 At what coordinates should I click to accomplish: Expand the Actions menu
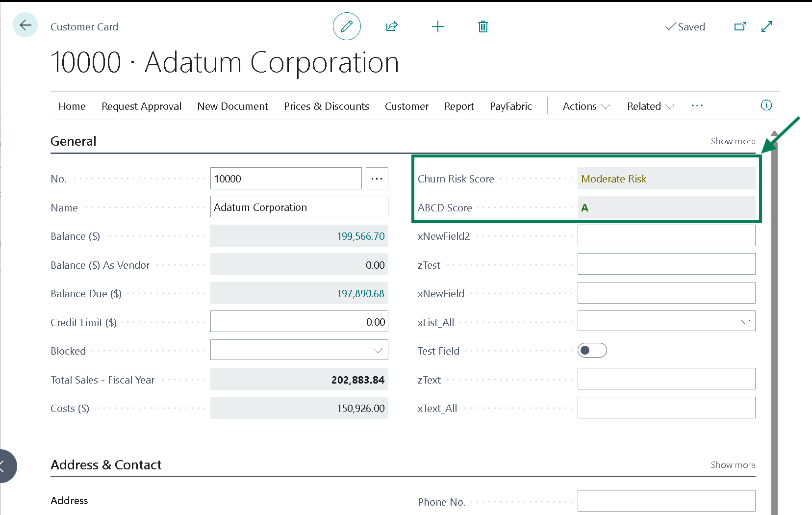click(586, 106)
